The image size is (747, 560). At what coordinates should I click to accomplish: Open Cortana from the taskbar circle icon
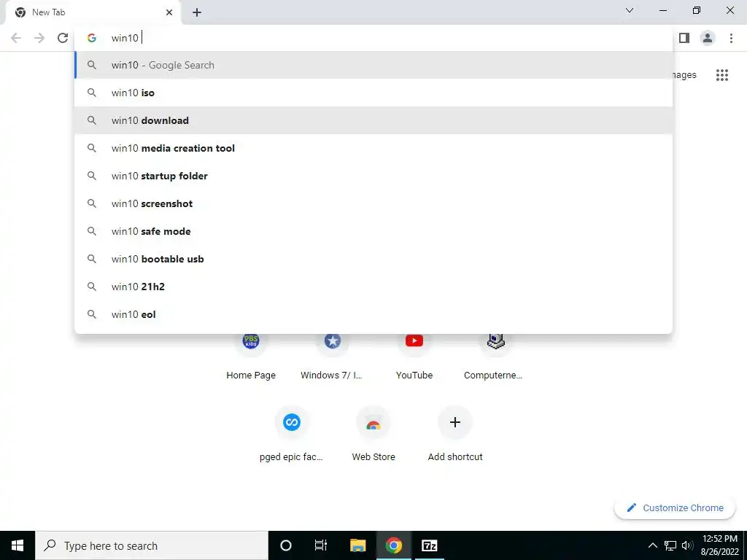pos(286,545)
